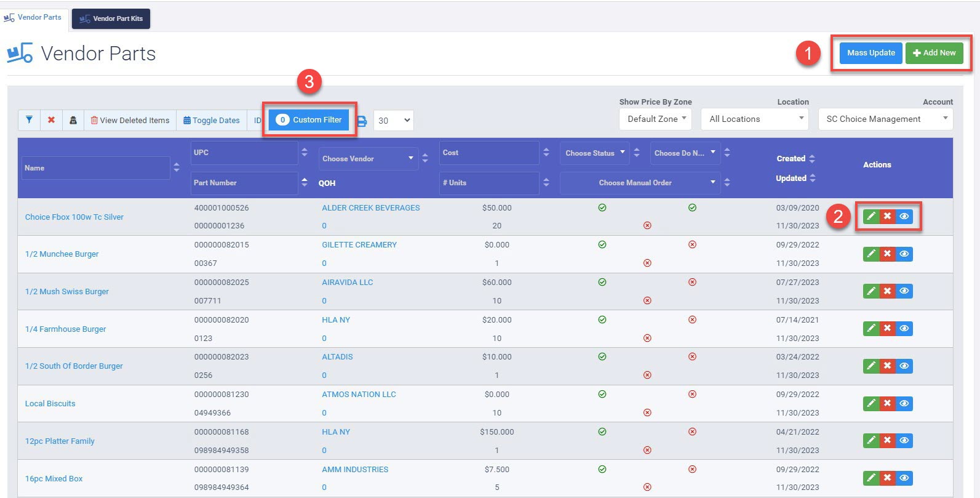View 1/2 Mush Swiss Burger via eye icon
980x498 pixels.
pyautogui.click(x=904, y=291)
